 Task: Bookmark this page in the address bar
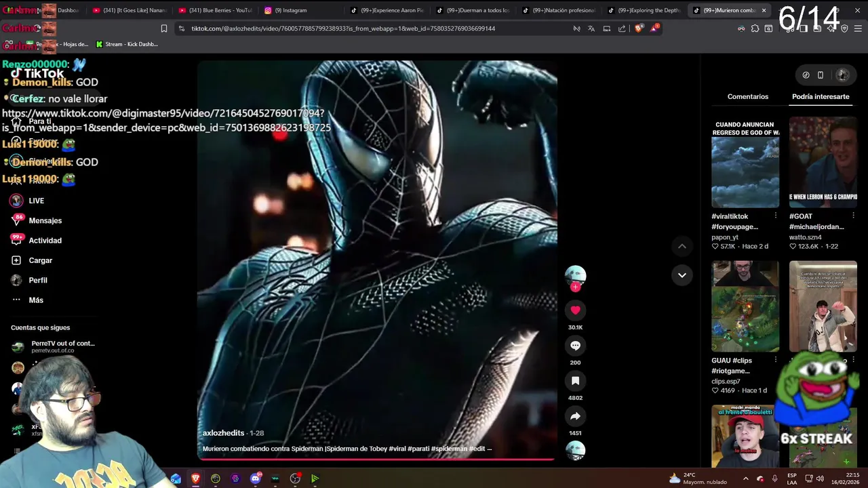[x=163, y=28]
